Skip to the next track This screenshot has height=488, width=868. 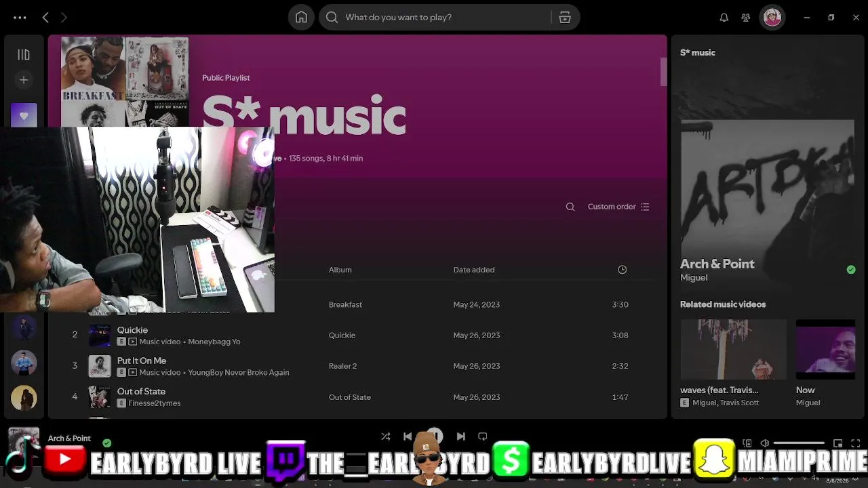[461, 436]
